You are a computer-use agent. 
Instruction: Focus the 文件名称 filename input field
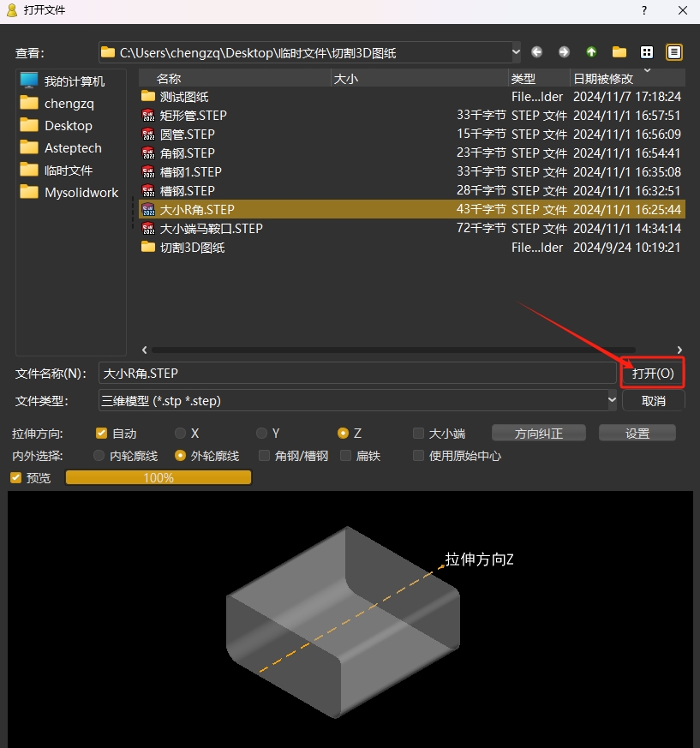pos(357,373)
